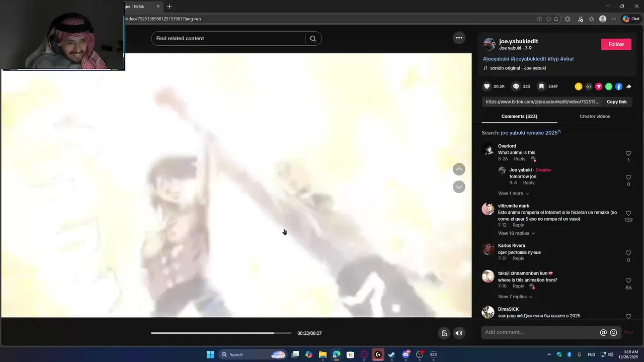The height and width of the screenshot is (362, 644).
Task: Open the emoji picker in comment box
Action: click(613, 332)
